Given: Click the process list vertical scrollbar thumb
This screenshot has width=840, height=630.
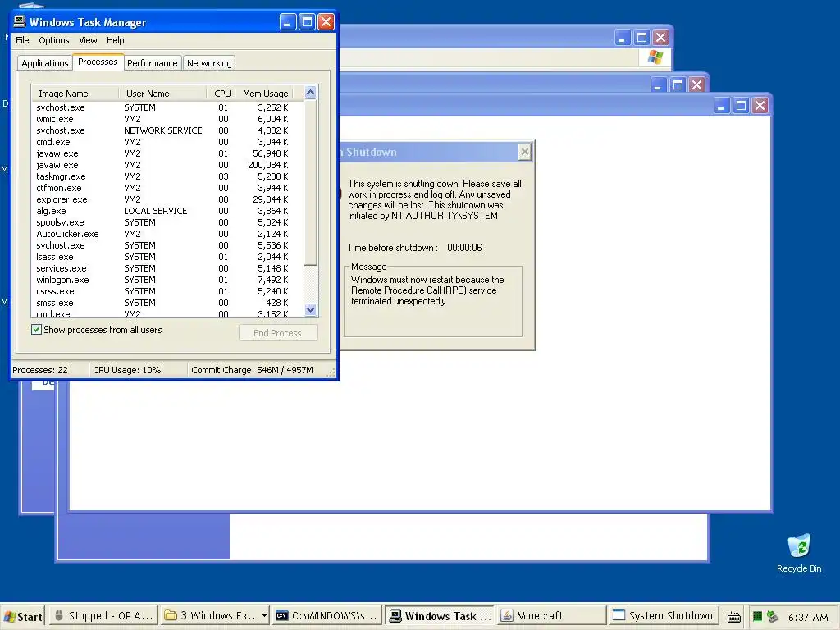Looking at the screenshot, I should click(x=310, y=182).
